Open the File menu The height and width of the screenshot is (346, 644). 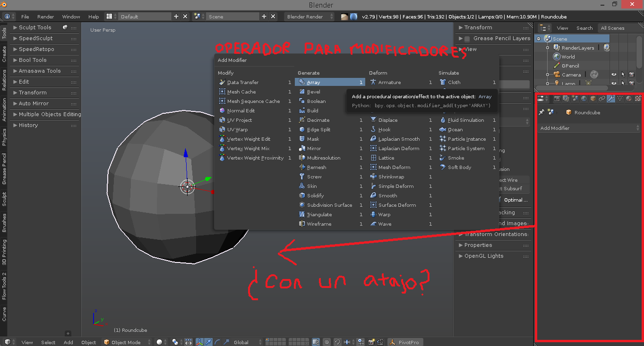pyautogui.click(x=25, y=17)
